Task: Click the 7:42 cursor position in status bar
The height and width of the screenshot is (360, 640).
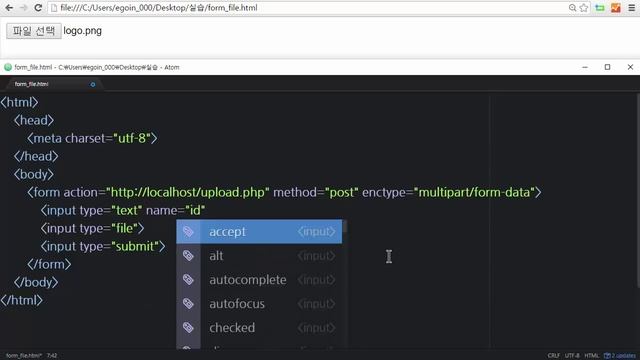Action: click(x=52, y=356)
